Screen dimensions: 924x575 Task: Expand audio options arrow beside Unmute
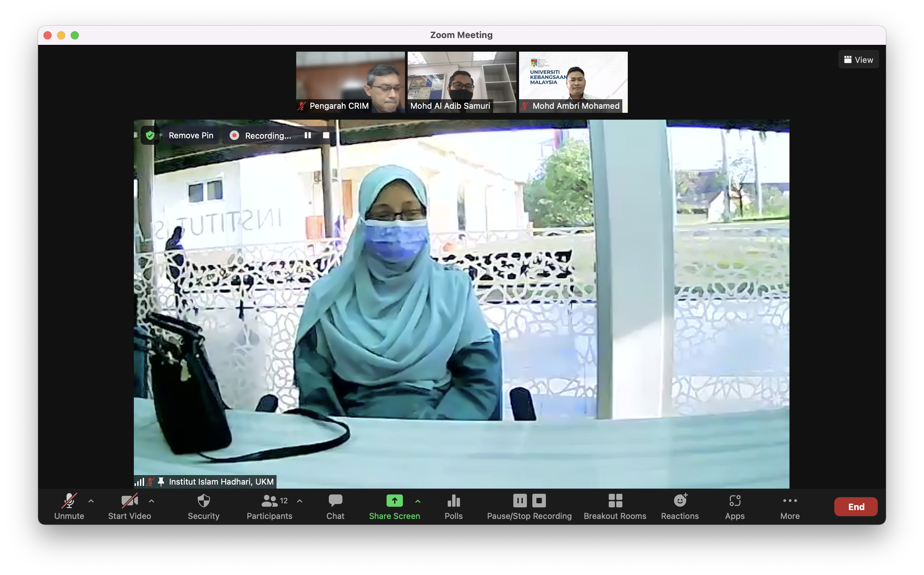tap(91, 501)
